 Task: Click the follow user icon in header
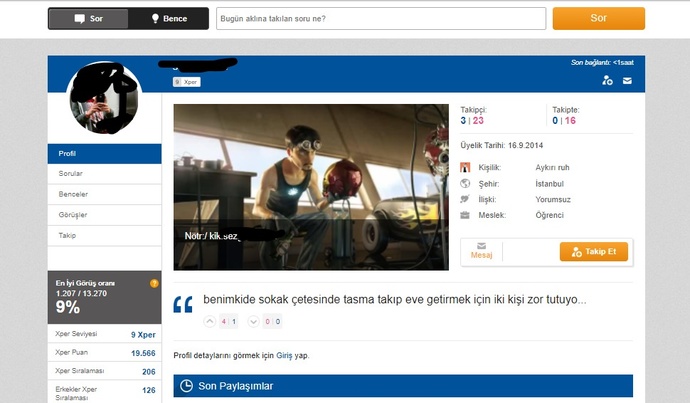tap(607, 81)
